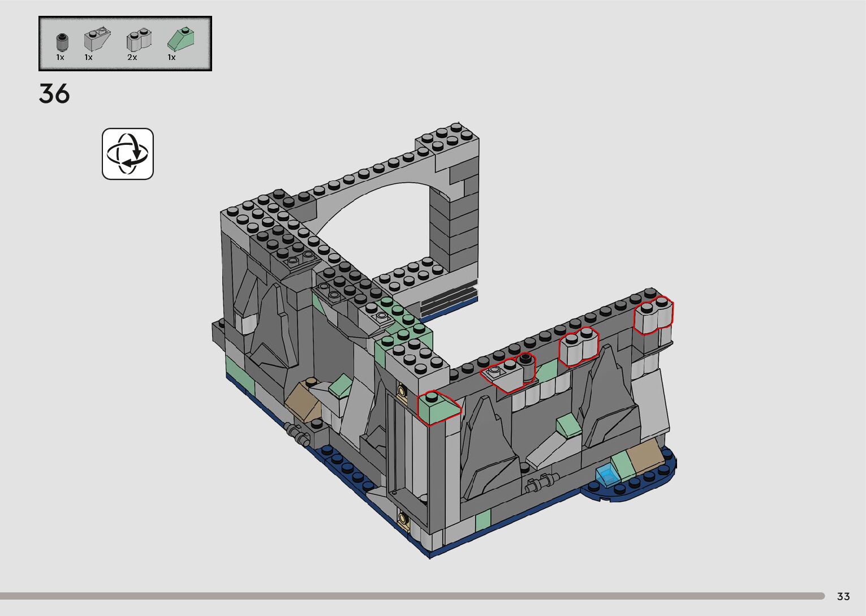Click the red-outlined sand green slope on wall corner
866x616 pixels.
(x=438, y=408)
